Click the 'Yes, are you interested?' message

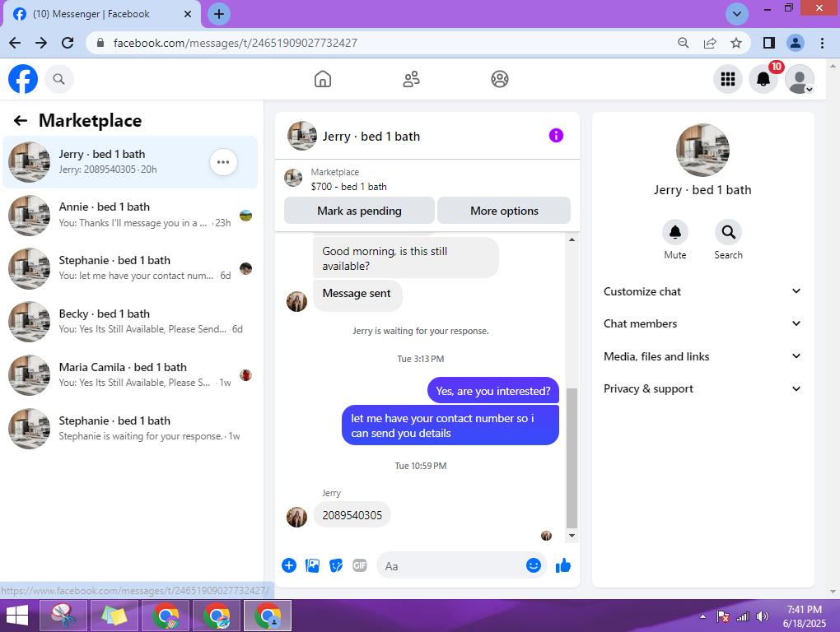point(492,391)
